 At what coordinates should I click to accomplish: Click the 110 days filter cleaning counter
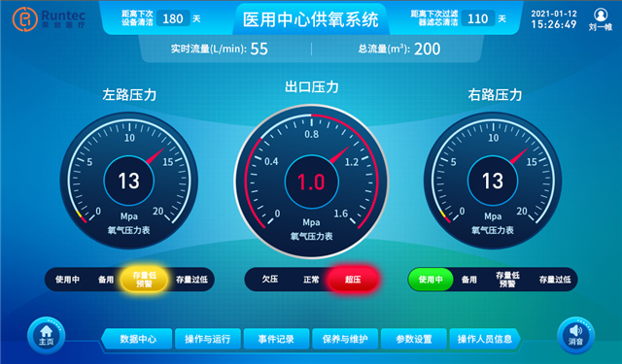pyautogui.click(x=477, y=18)
